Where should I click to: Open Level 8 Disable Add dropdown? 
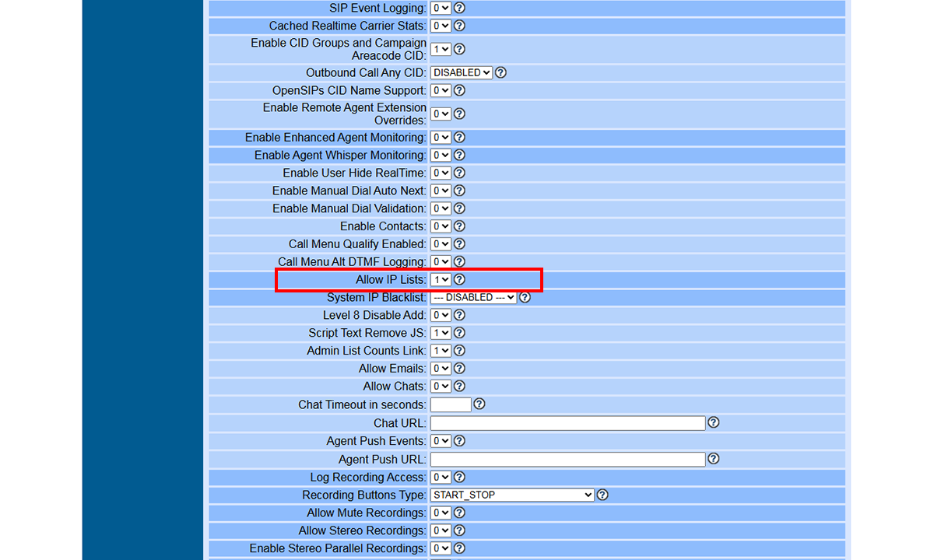[441, 315]
